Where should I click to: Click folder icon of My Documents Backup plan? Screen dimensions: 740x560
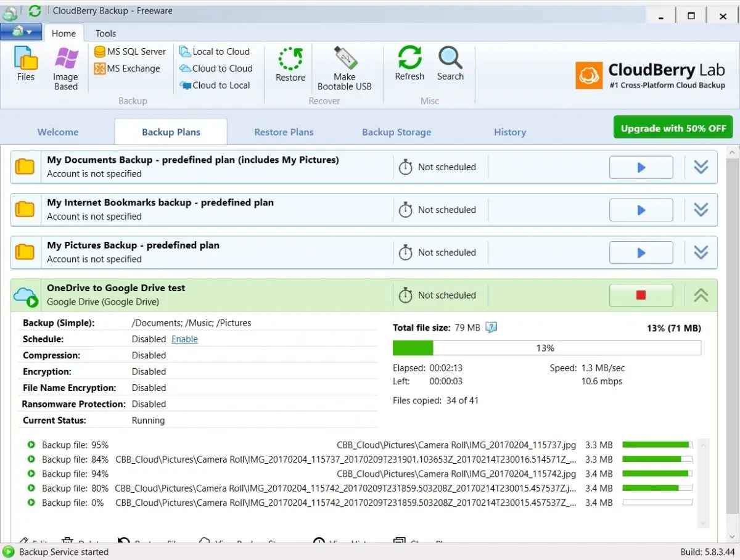25,167
